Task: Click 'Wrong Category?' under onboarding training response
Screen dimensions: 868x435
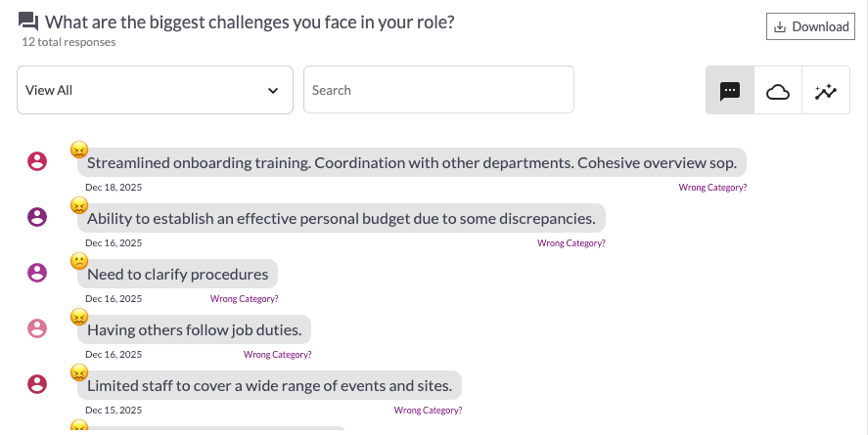Action: pyautogui.click(x=712, y=187)
